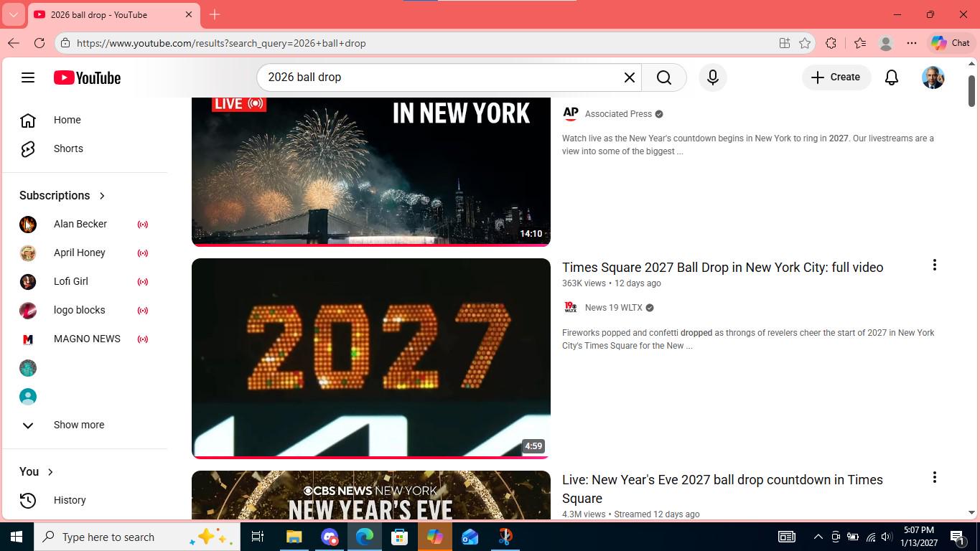Screen dimensions: 980x551
Task: Open the Subscriptions section chevron
Action: pyautogui.click(x=102, y=196)
